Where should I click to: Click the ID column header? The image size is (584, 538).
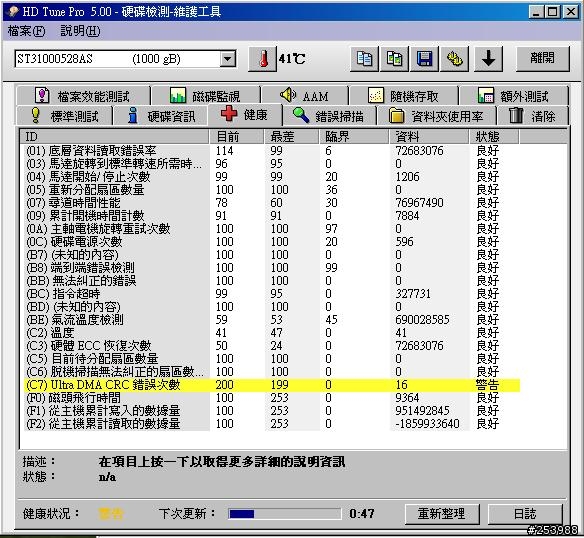pyautogui.click(x=114, y=136)
